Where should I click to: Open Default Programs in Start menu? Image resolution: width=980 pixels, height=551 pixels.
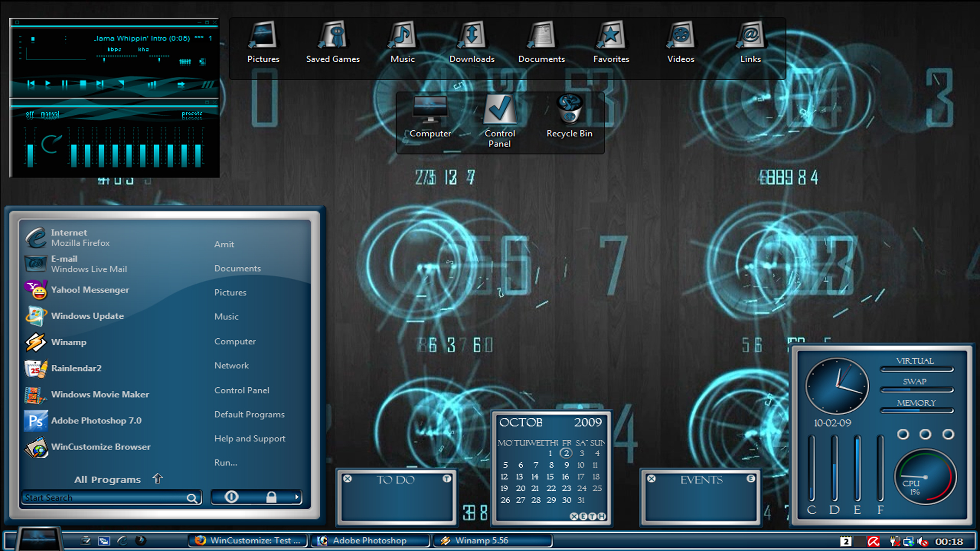pyautogui.click(x=250, y=414)
